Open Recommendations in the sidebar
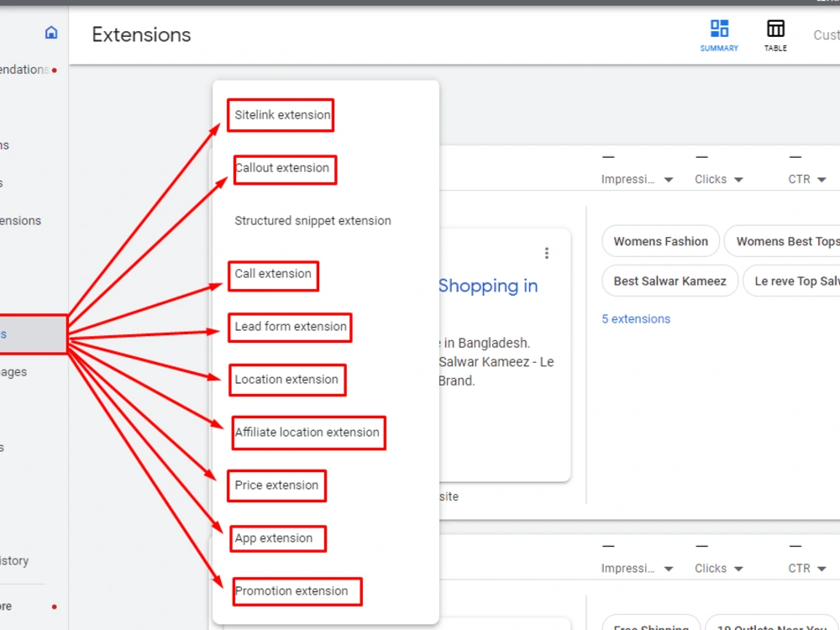The height and width of the screenshot is (630, 840). [24, 70]
